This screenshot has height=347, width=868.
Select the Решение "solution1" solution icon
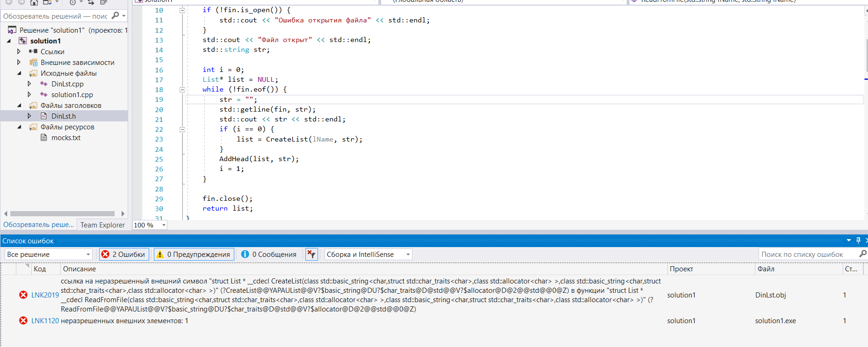(x=12, y=30)
